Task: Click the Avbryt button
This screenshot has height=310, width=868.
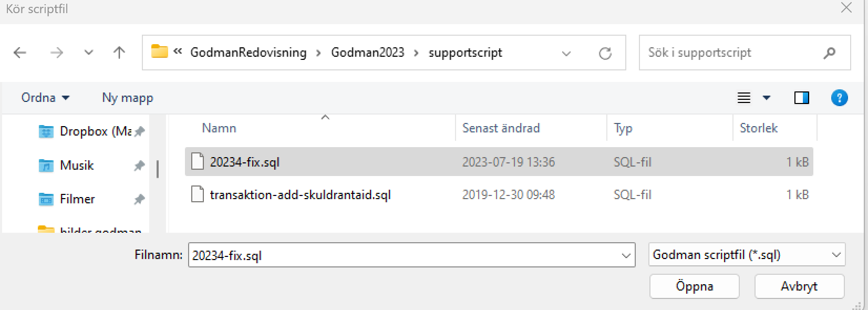Action: 799,286
